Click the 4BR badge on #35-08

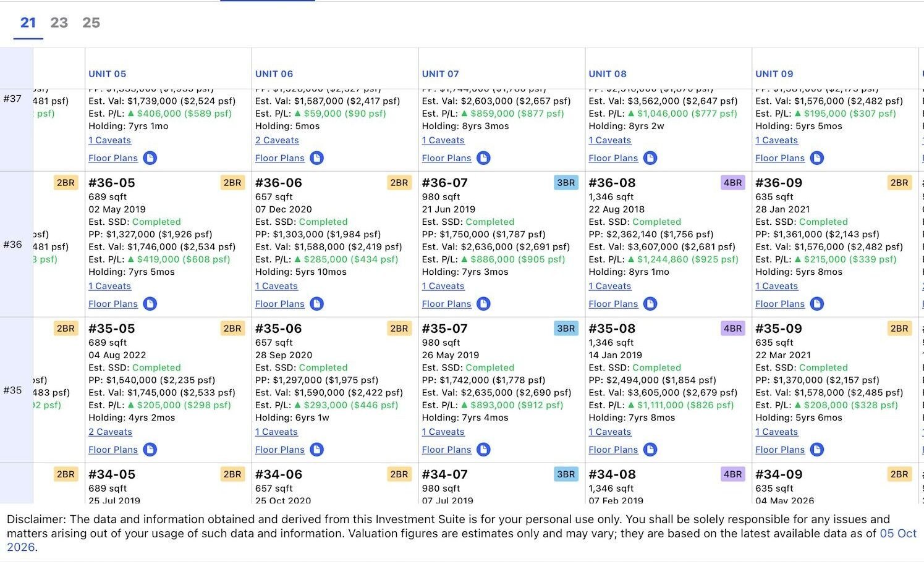[733, 329]
